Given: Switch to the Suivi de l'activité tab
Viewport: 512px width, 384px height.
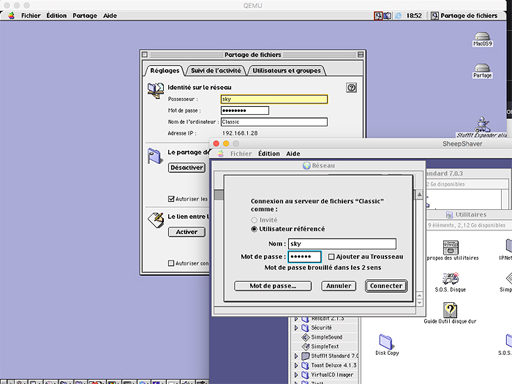Looking at the screenshot, I should (x=216, y=71).
